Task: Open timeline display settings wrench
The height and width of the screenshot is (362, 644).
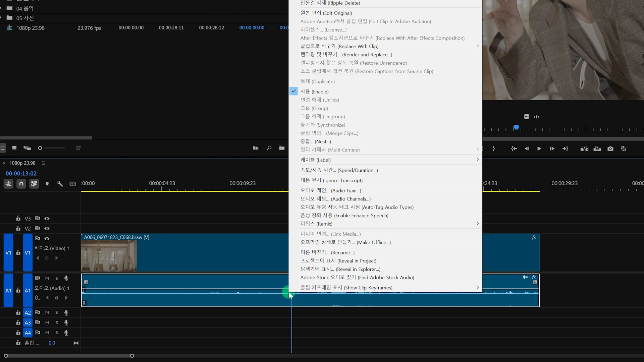Action: [60, 184]
